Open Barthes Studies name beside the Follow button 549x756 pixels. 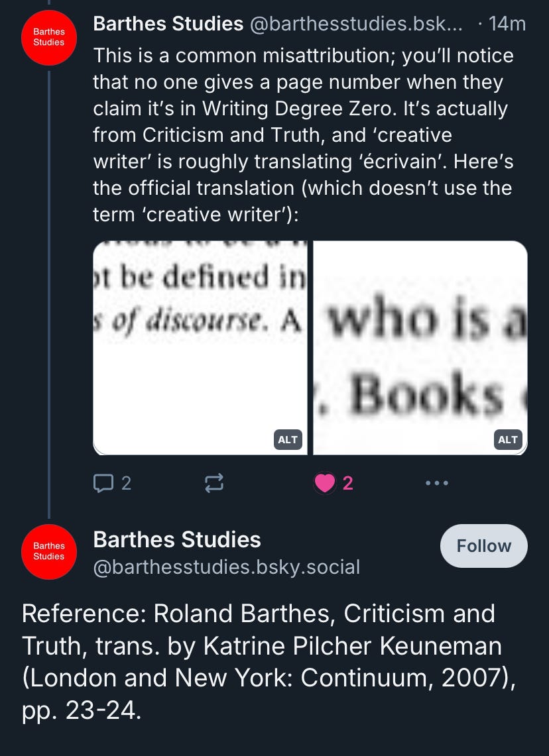click(177, 539)
